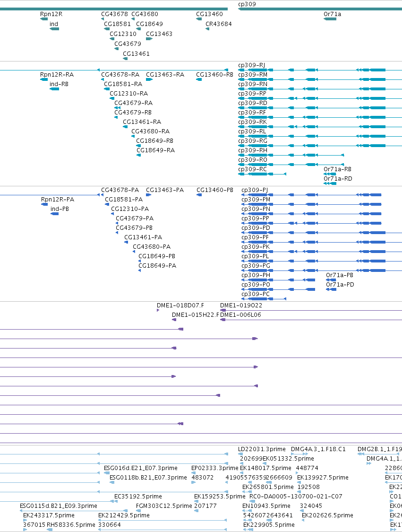This screenshot has height=532, width=402.
Task: Select protein cp309-PK
Action: [256, 247]
